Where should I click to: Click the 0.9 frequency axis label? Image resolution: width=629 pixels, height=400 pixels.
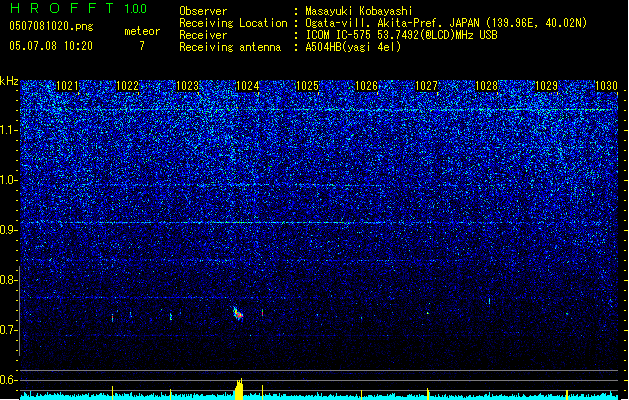(9, 230)
